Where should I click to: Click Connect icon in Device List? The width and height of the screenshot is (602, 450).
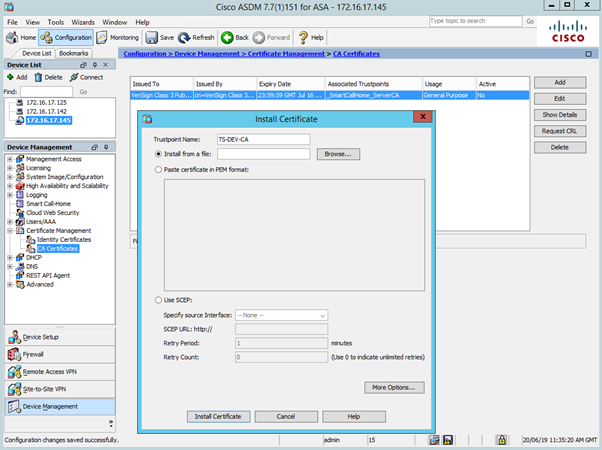click(73, 76)
